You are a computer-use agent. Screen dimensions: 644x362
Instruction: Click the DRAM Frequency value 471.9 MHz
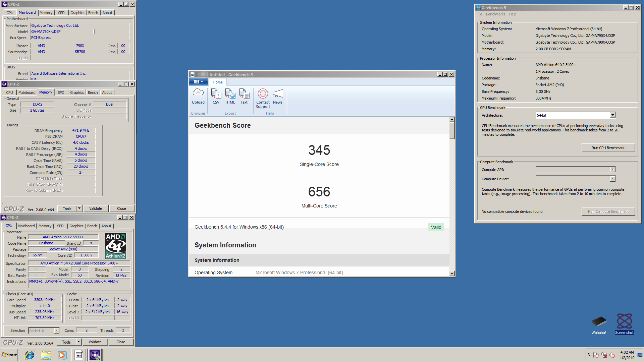coord(81,130)
